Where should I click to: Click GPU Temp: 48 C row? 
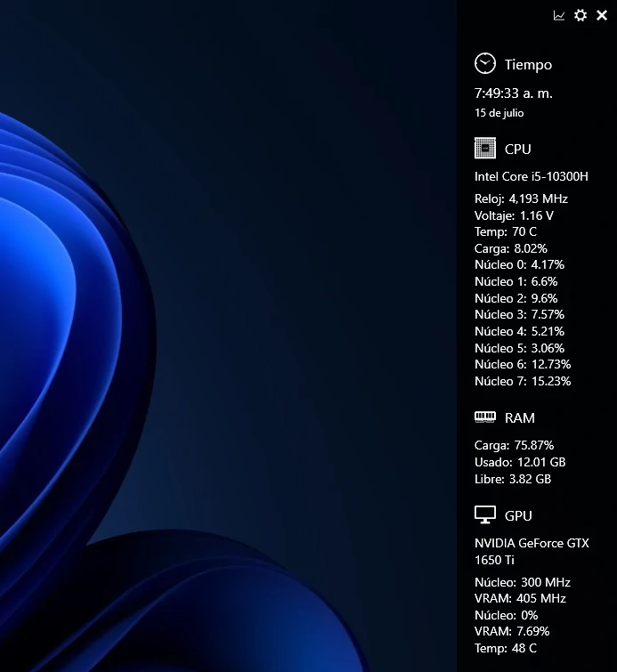click(506, 648)
